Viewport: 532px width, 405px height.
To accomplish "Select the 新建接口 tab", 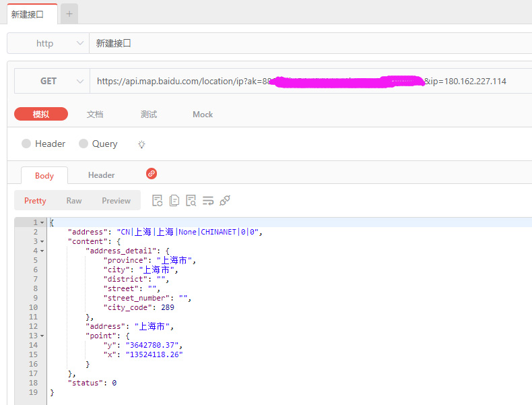I will click(x=32, y=14).
